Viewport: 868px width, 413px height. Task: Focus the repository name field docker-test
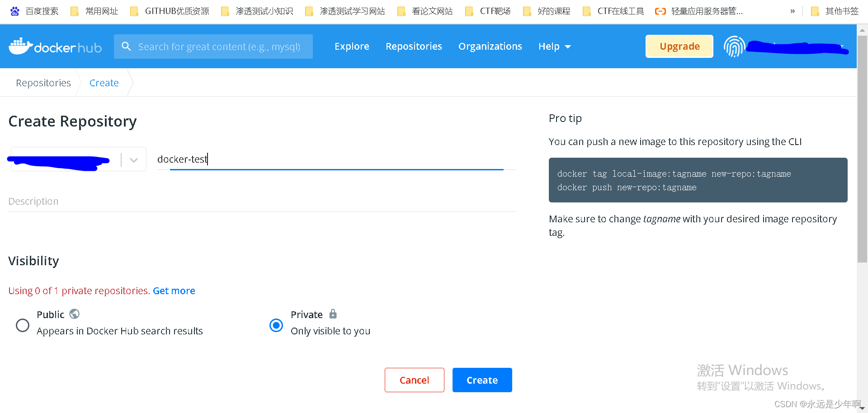pyautogui.click(x=336, y=159)
